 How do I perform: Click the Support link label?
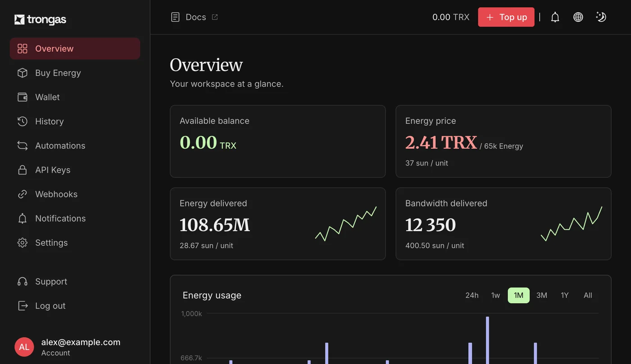coord(51,282)
